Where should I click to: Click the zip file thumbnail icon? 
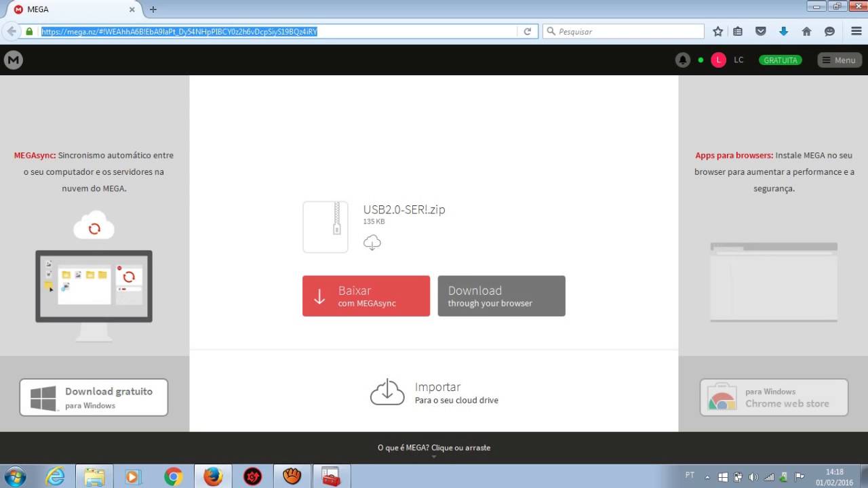coord(325,227)
